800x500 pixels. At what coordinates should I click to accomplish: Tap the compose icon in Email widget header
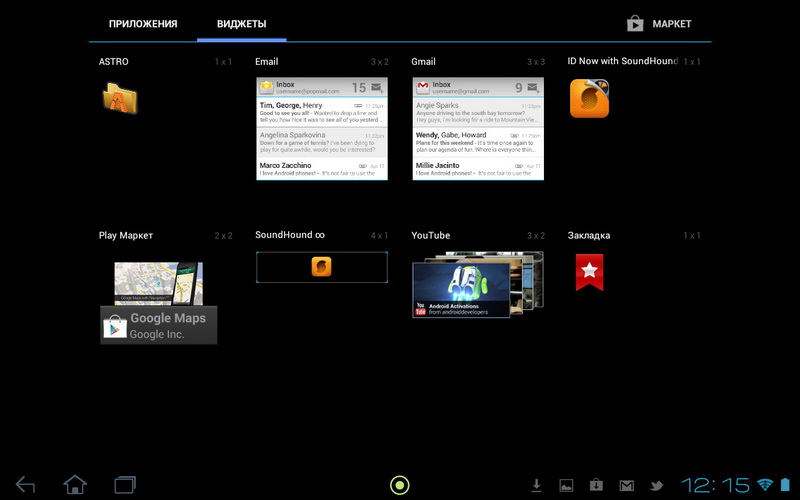(378, 88)
